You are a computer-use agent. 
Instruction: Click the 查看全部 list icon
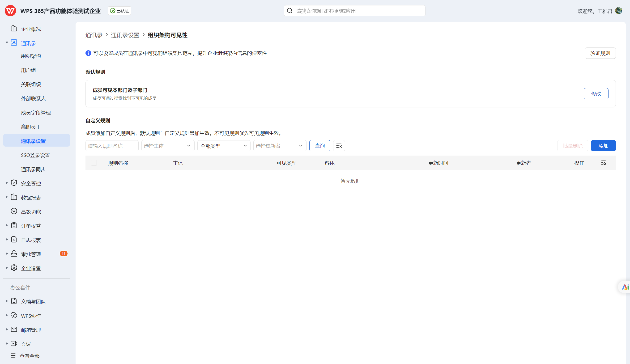pos(13,356)
